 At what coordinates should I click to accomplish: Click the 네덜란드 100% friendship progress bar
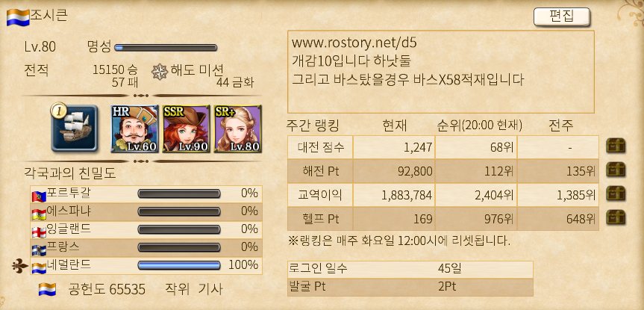coord(179,265)
